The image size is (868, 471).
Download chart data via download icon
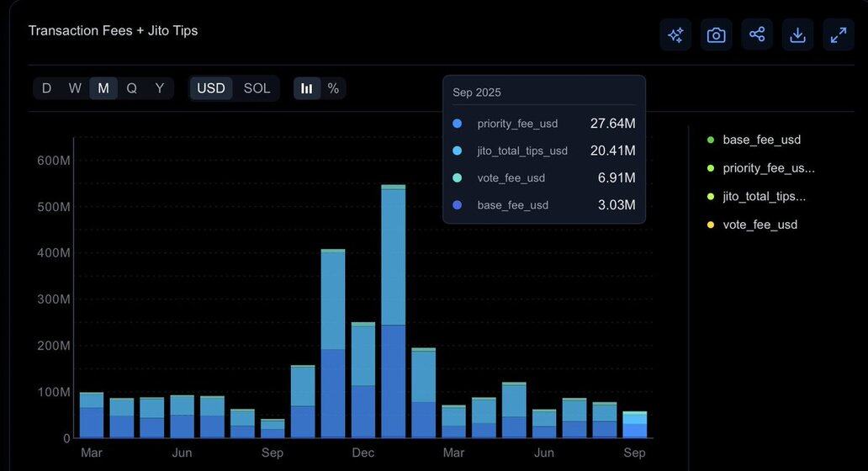coord(797,34)
